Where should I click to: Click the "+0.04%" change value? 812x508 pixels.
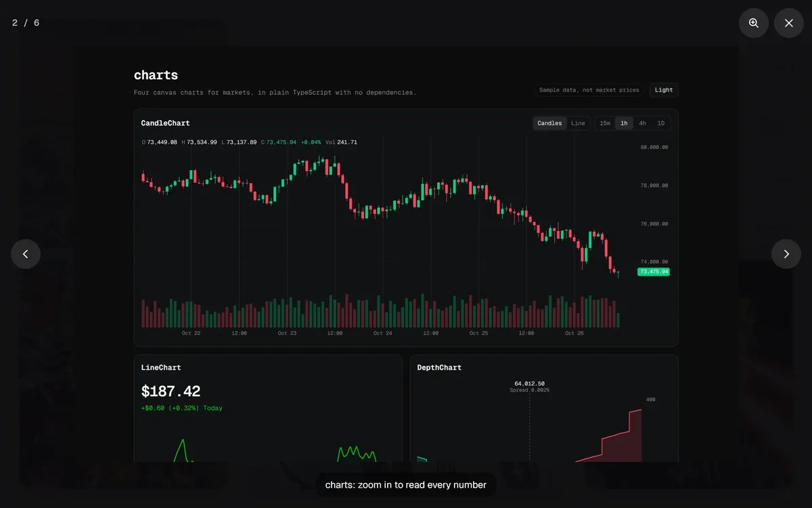pos(311,142)
